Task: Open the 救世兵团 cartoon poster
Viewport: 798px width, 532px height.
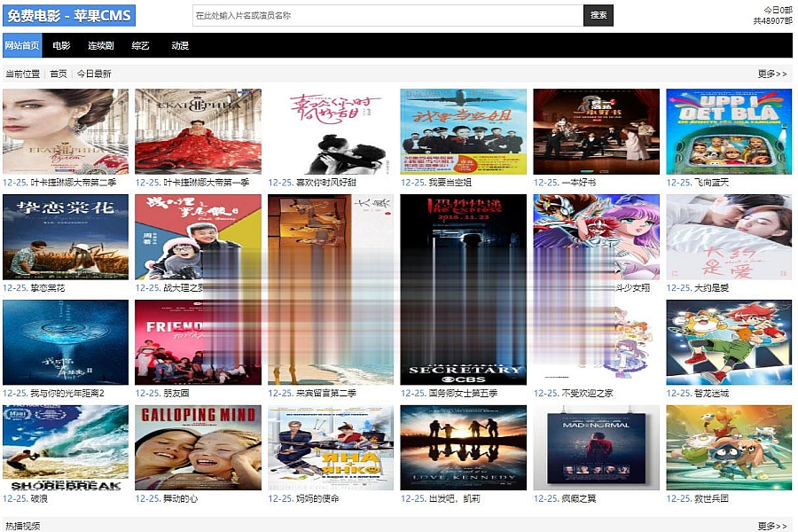Action: pos(730,448)
